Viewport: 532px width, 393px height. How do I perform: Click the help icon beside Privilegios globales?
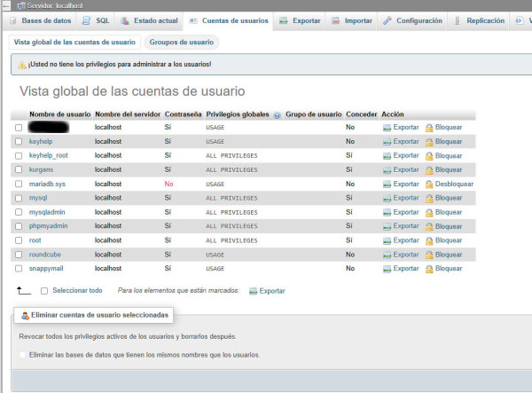tap(278, 115)
